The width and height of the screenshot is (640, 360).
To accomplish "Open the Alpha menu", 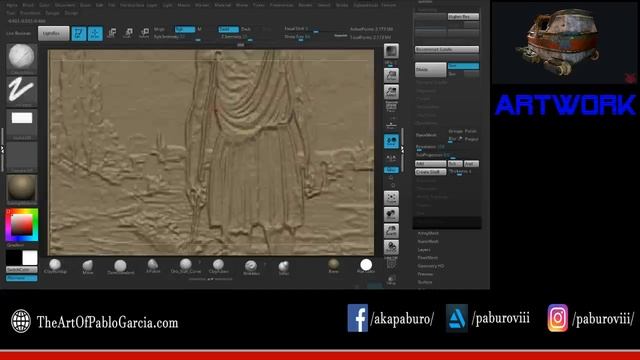I will click(x=12, y=5).
